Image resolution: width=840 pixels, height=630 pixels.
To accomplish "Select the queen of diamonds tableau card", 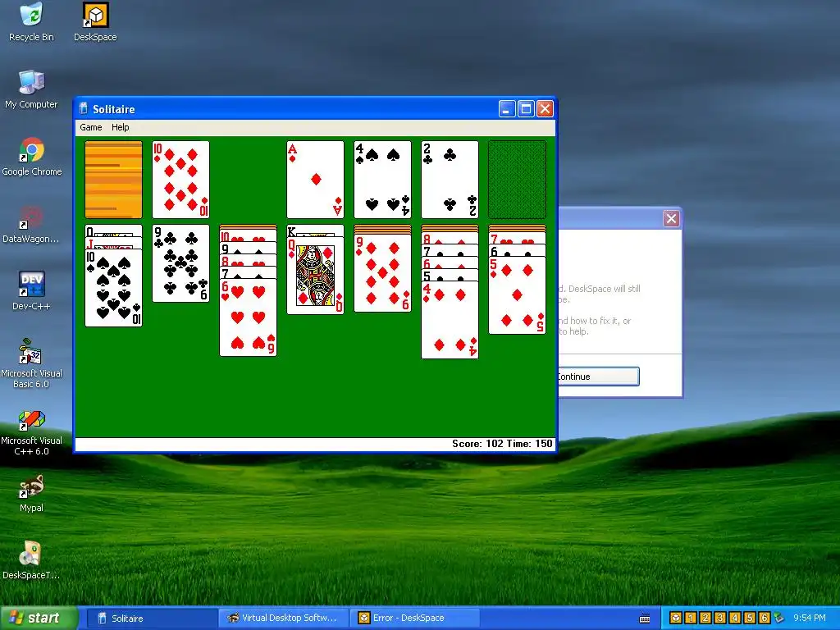I will tap(315, 276).
